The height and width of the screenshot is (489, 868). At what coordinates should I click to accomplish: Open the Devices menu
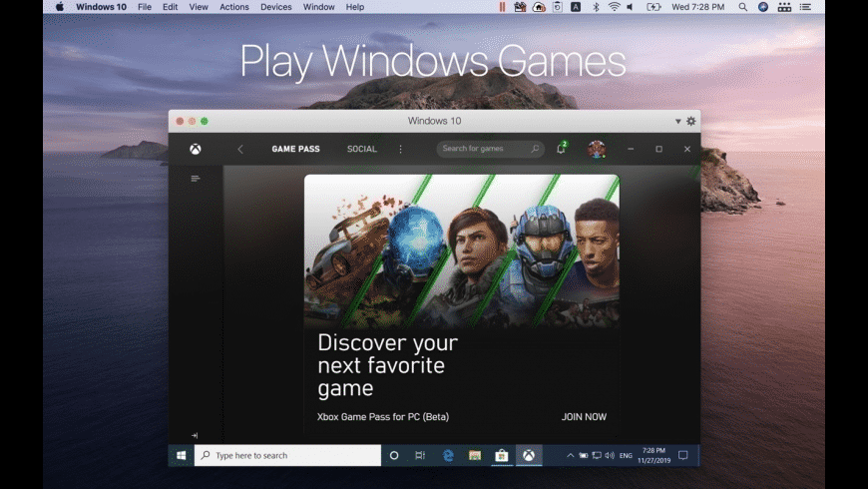[x=275, y=7]
